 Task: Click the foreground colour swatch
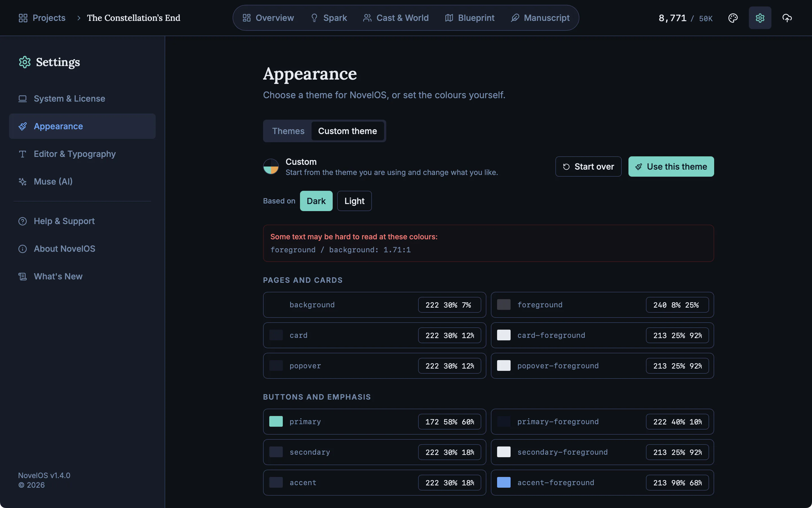tap(504, 305)
